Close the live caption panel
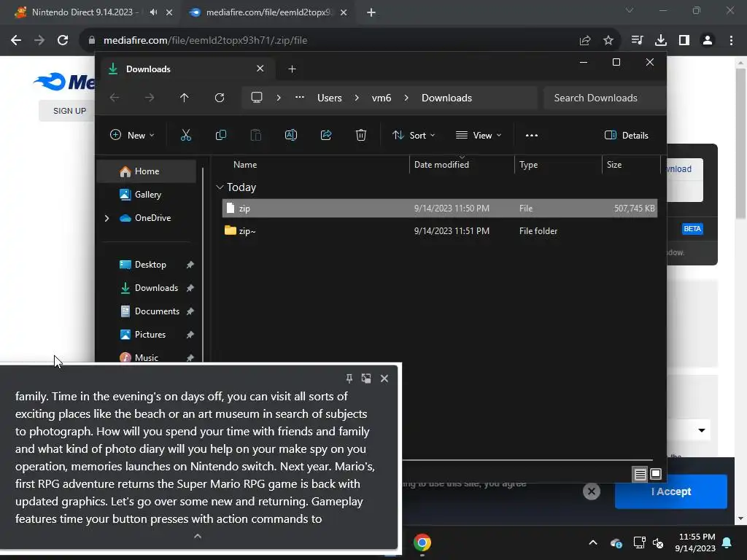Screen dimensions: 747x560 (x=384, y=378)
